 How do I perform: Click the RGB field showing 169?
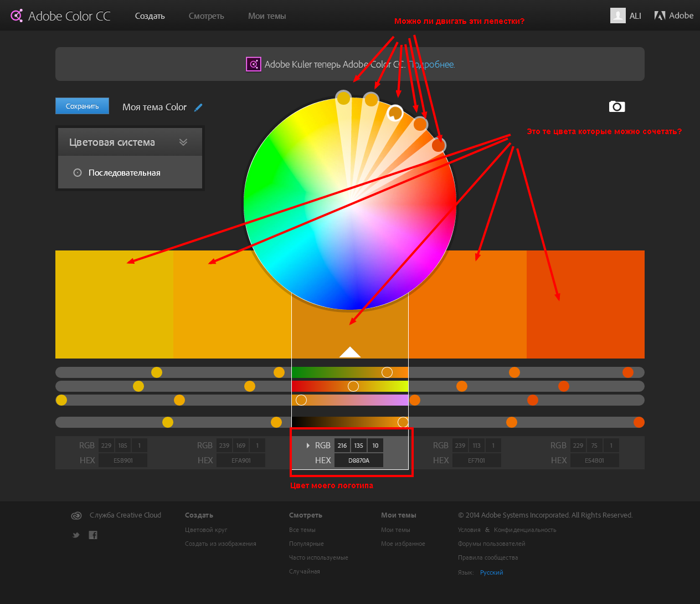241,446
